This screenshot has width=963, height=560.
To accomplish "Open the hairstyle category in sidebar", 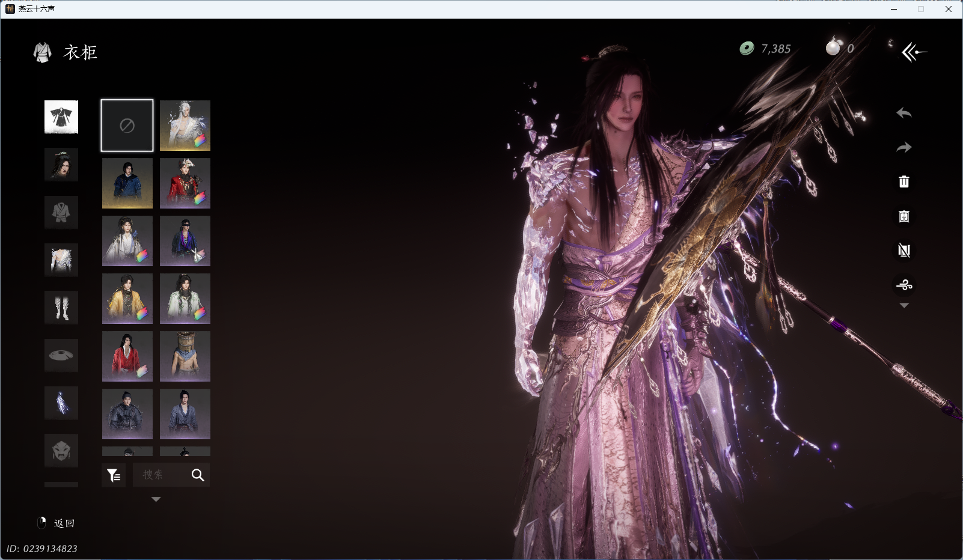I will pyautogui.click(x=61, y=165).
